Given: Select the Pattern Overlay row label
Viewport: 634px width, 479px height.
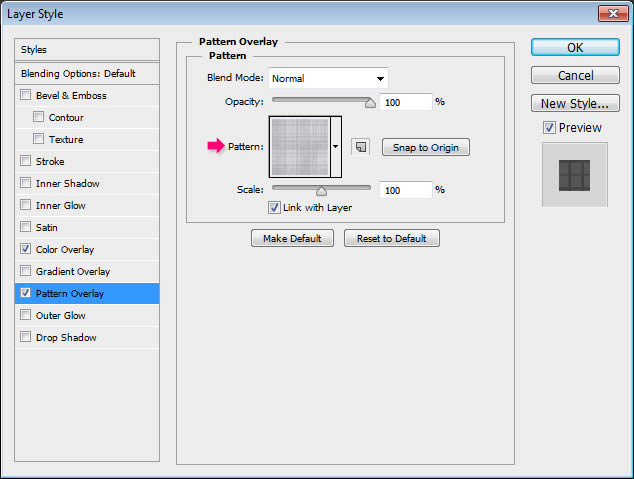Looking at the screenshot, I should [70, 293].
